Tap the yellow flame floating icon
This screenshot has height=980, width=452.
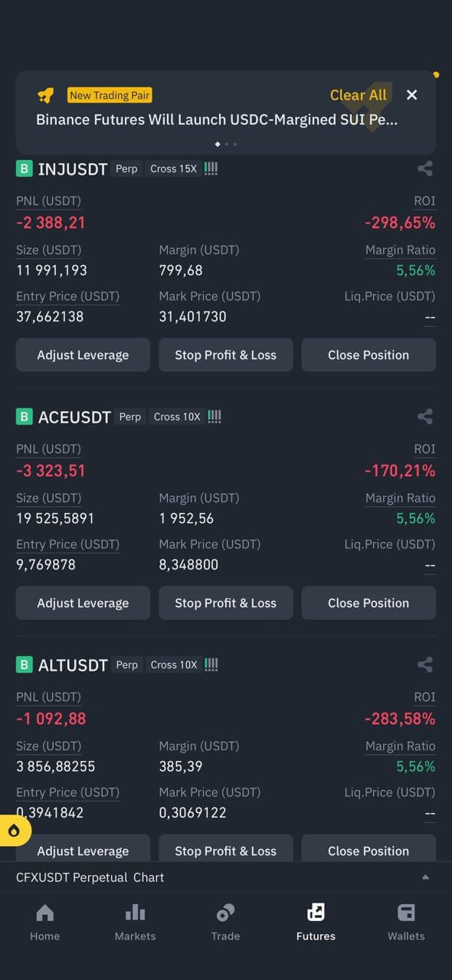tap(14, 831)
